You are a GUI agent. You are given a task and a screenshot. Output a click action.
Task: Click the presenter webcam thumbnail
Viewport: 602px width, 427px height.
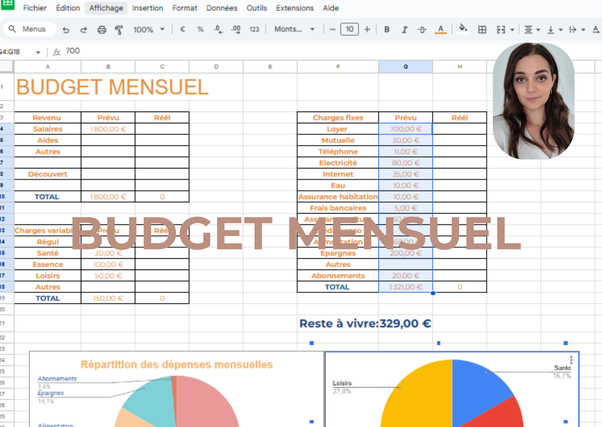pos(534,101)
